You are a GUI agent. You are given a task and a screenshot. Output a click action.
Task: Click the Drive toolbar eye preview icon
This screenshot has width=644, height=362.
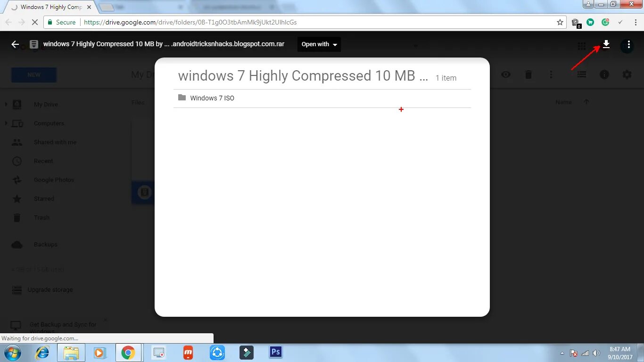506,74
